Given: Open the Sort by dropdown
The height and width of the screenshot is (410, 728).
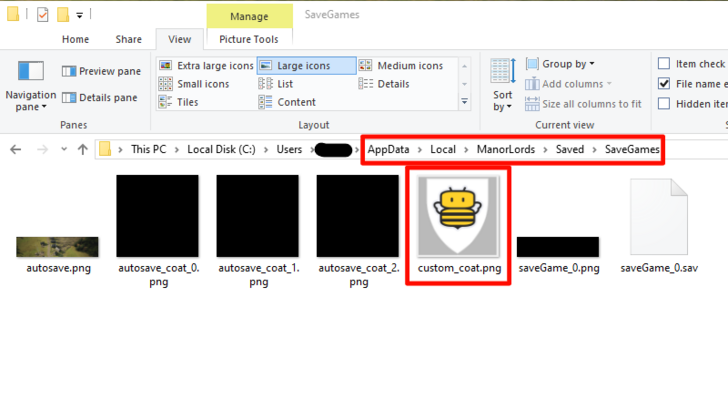Looking at the screenshot, I should (x=502, y=85).
